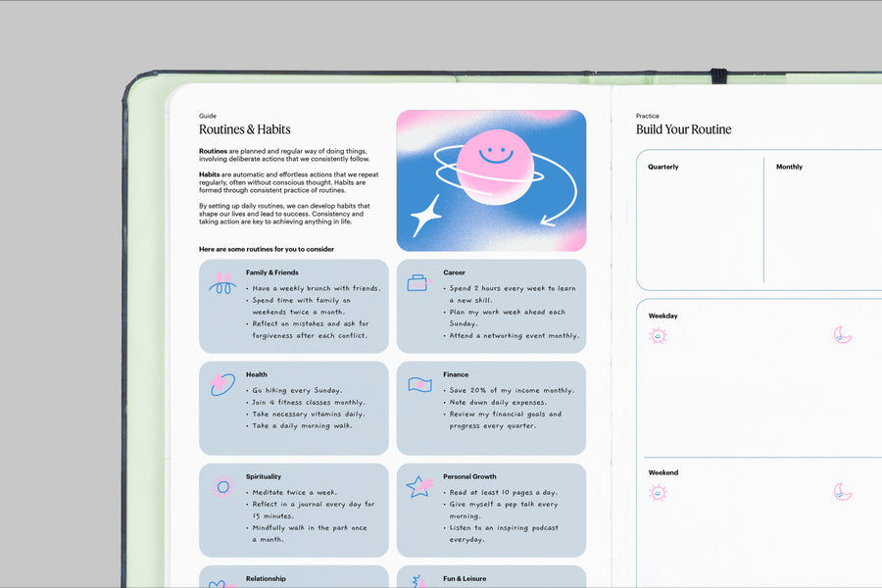Screen dimensions: 882x588
Task: Select the "Guide" label above Routines & Habits
Action: click(208, 116)
